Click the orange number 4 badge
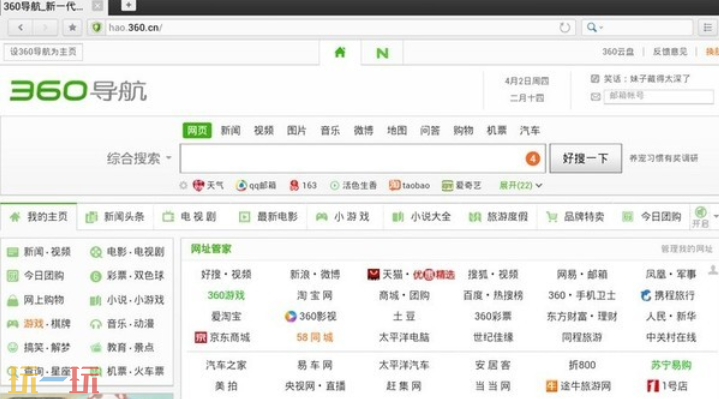This screenshot has height=399, width=719. click(532, 159)
